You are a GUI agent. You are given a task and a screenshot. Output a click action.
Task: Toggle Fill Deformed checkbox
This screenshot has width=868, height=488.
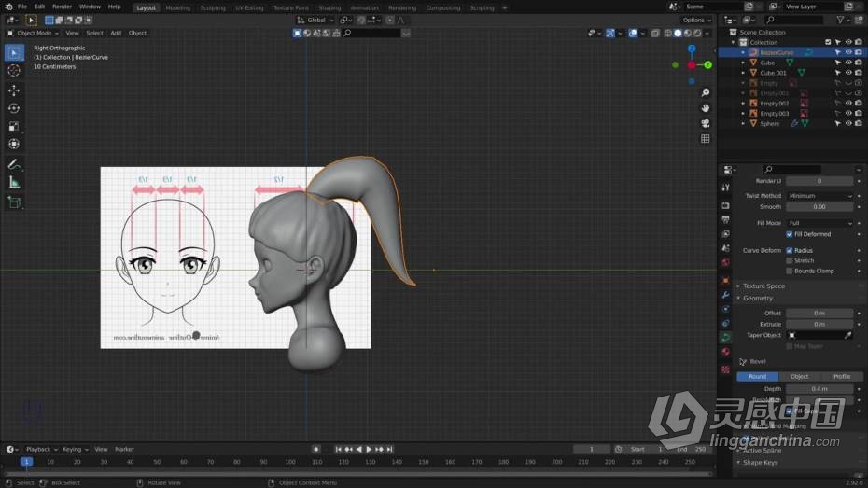(790, 234)
